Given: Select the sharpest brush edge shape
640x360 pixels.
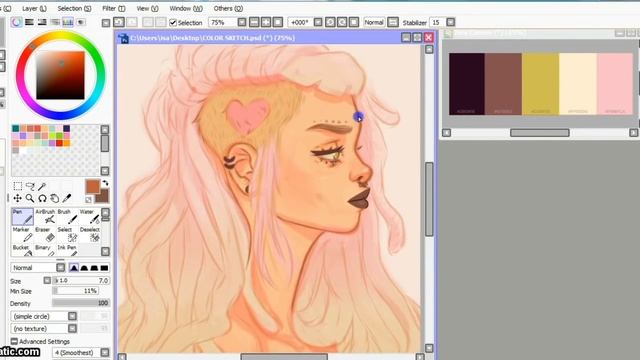Looking at the screenshot, I should (74, 268).
